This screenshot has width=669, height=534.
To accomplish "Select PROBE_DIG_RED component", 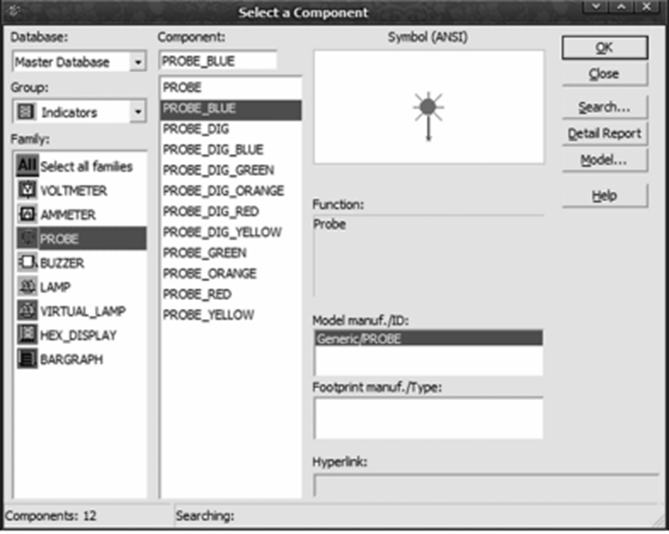I will tap(231, 212).
